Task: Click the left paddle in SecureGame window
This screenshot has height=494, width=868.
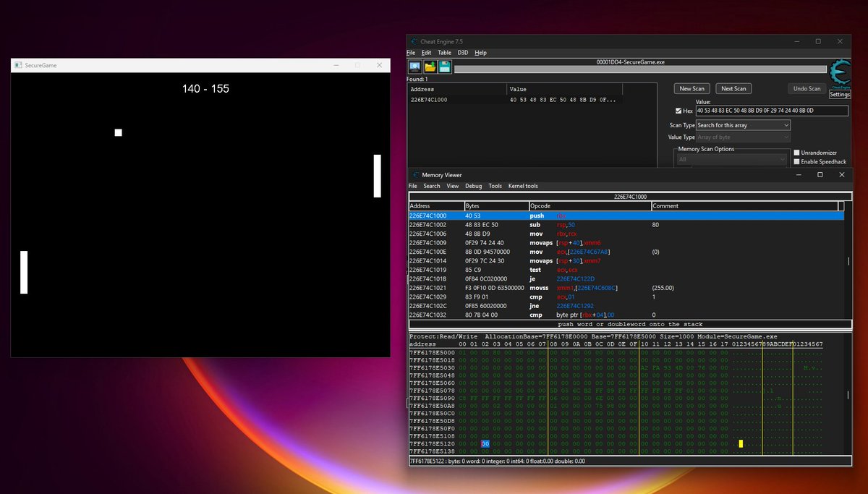Action: pos(24,272)
